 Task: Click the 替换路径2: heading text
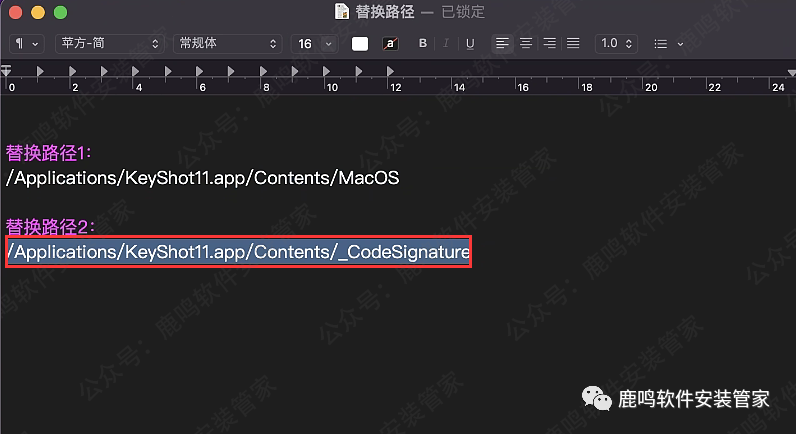pos(50,226)
